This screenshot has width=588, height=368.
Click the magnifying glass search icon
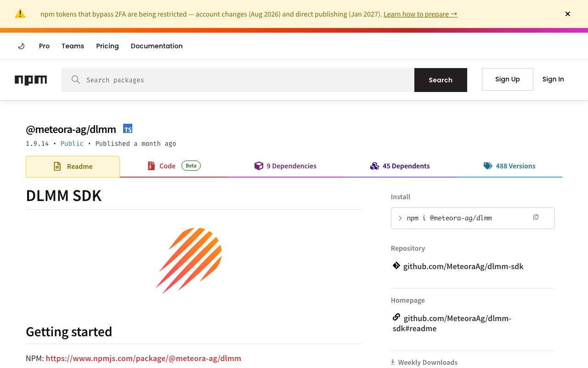tap(76, 80)
